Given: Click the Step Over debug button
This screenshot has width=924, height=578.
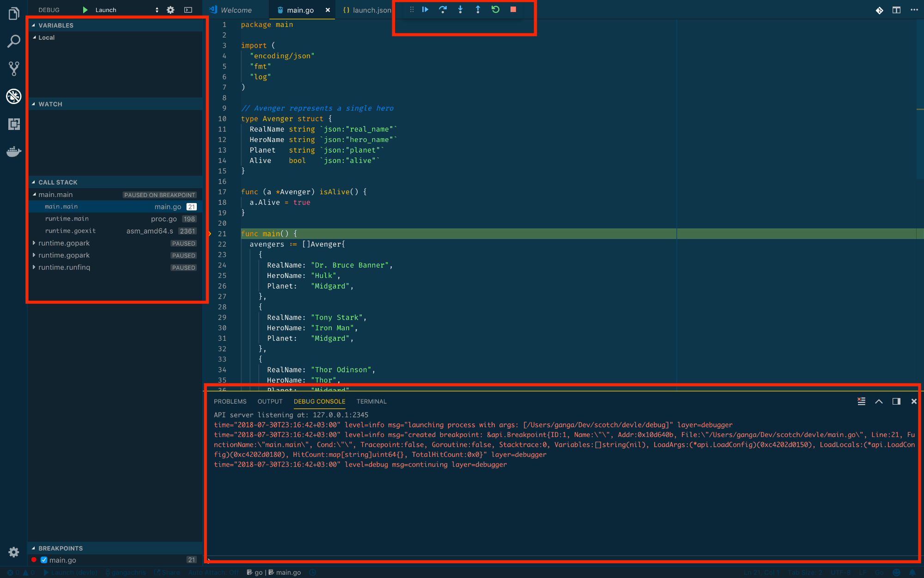Looking at the screenshot, I should [x=443, y=9].
